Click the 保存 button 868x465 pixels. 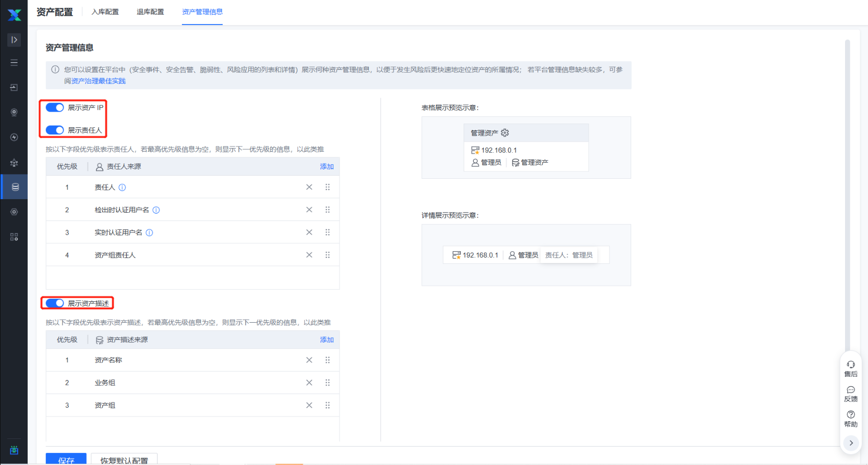point(66,459)
